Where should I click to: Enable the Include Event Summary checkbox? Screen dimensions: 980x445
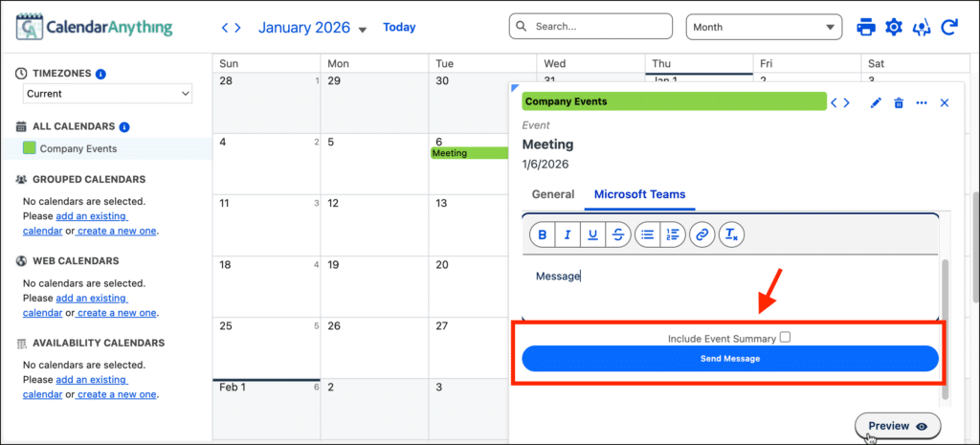pos(785,337)
